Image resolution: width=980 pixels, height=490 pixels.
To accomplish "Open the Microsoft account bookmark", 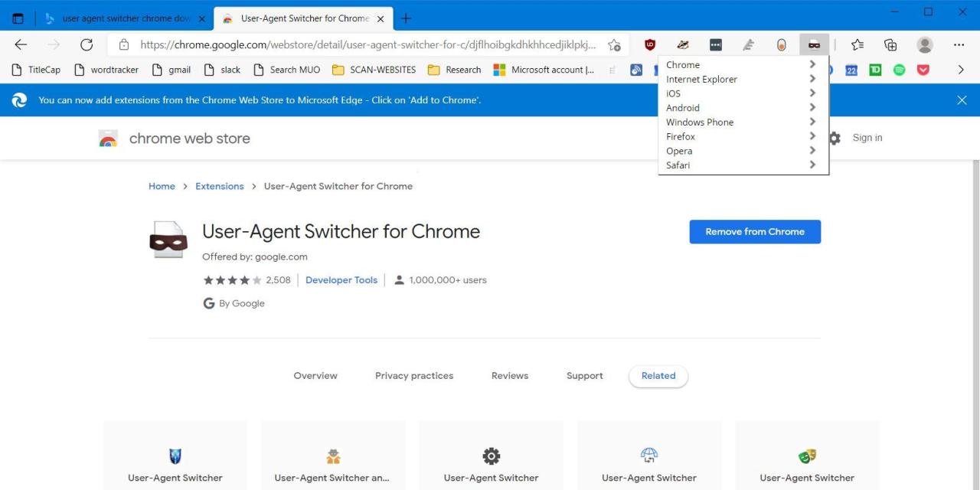I will (544, 70).
